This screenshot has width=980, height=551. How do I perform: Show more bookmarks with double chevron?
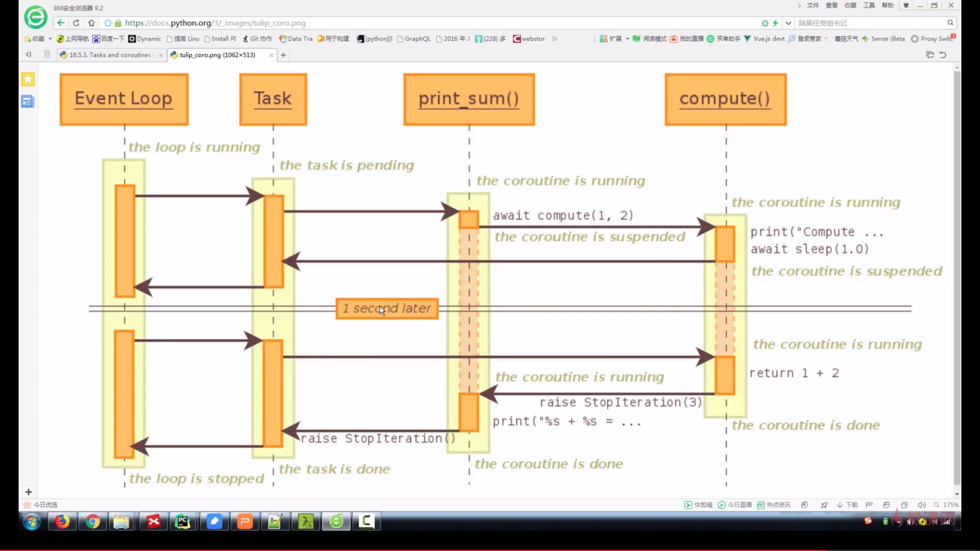pyautogui.click(x=554, y=39)
